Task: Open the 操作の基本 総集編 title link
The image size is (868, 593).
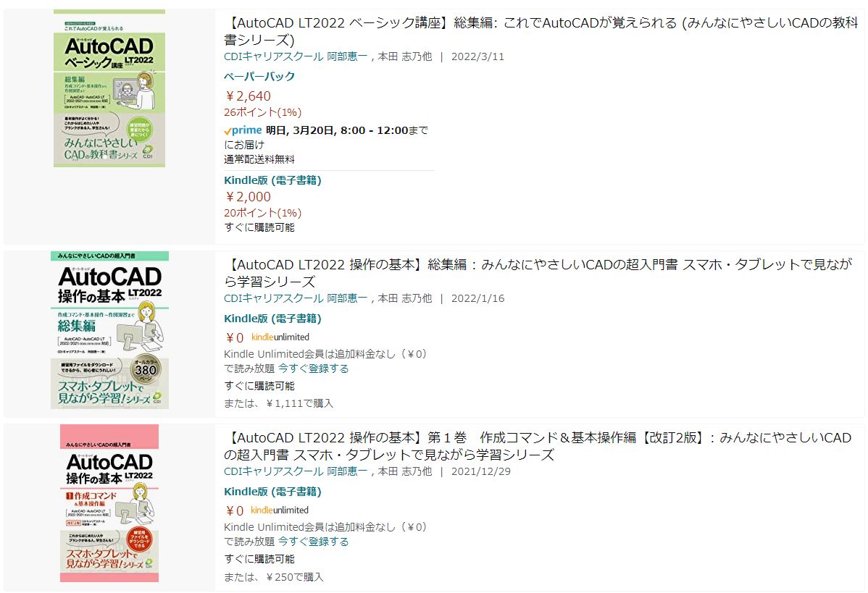Action: tap(538, 273)
